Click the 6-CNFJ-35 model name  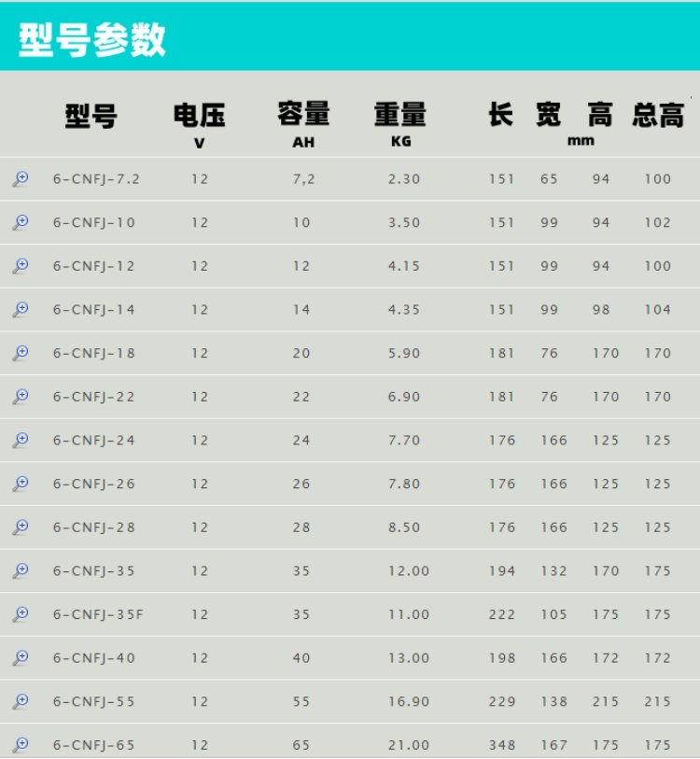pyautogui.click(x=94, y=571)
